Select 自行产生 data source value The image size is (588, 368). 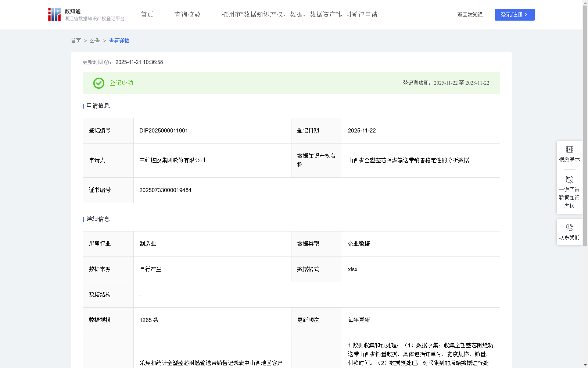151,269
